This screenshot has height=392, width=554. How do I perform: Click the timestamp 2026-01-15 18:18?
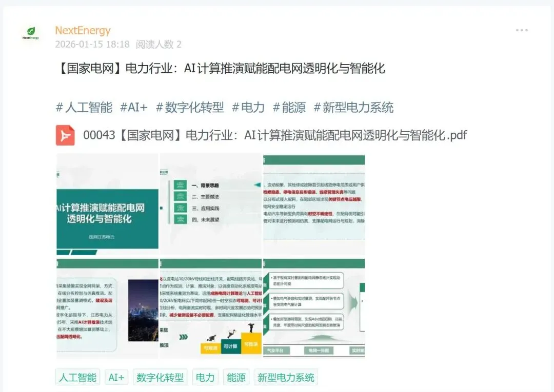[x=92, y=44]
